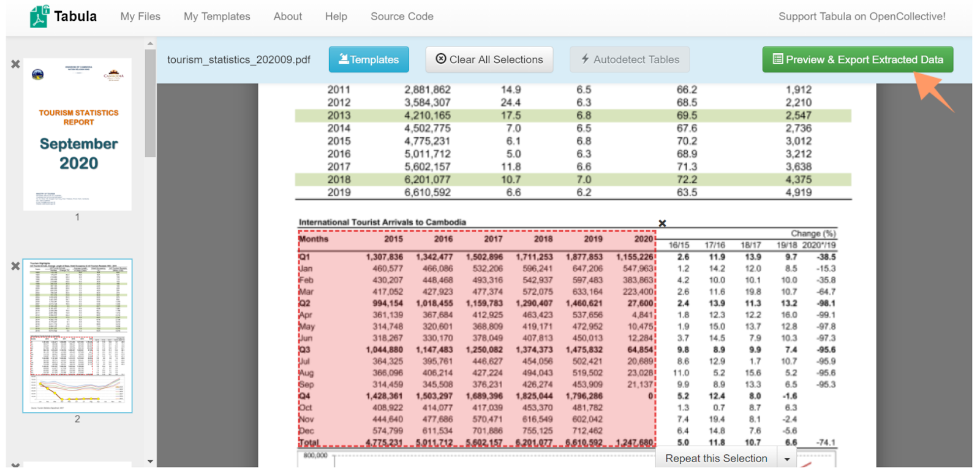Open the Help menu item
980x475 pixels.
(x=336, y=17)
